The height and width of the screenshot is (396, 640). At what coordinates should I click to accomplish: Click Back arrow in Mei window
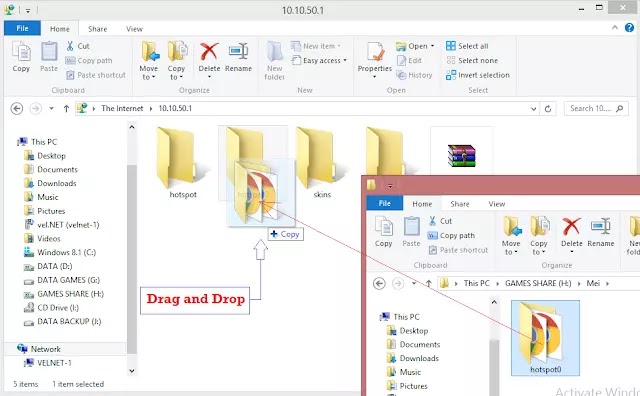[379, 283]
